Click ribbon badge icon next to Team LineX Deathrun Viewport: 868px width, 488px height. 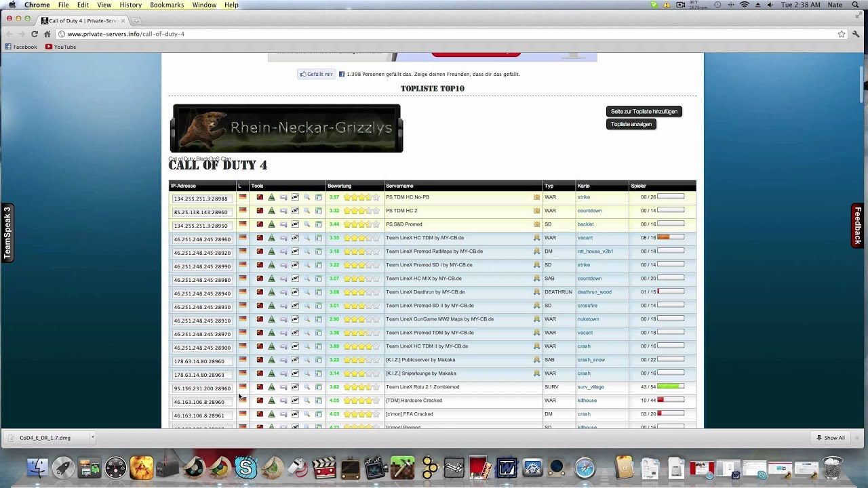(x=536, y=292)
